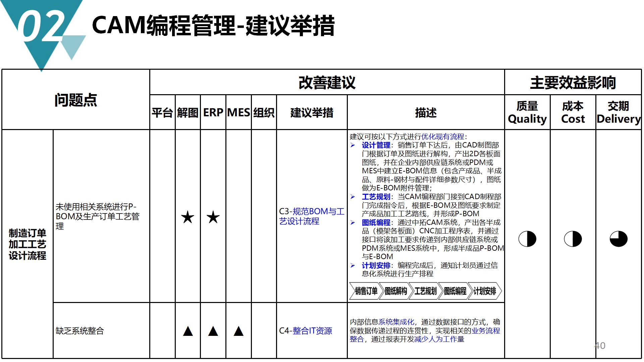The image size is (644, 362).
Task: Select the star symbol under ERP column
Action: [212, 217]
